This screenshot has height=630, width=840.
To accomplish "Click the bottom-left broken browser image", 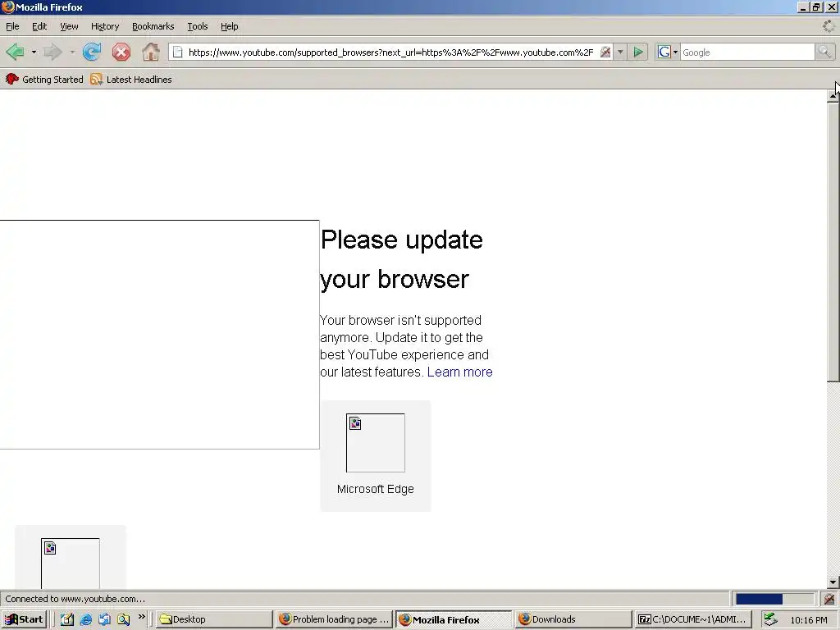I will (71, 564).
